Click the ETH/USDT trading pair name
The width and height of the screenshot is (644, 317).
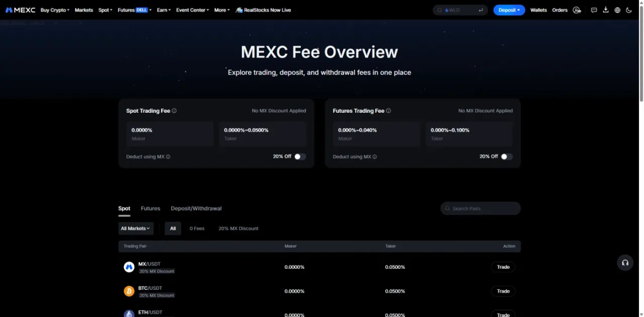(150, 312)
